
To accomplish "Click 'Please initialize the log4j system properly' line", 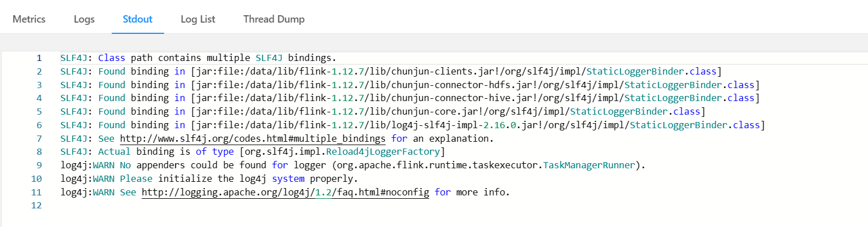I will click(209, 179).
